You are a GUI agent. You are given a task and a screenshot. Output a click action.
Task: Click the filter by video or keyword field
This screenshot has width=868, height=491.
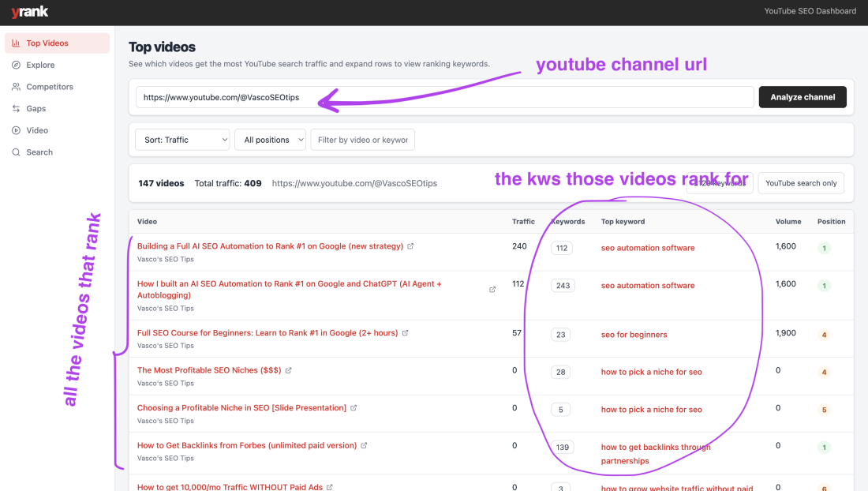tap(362, 139)
